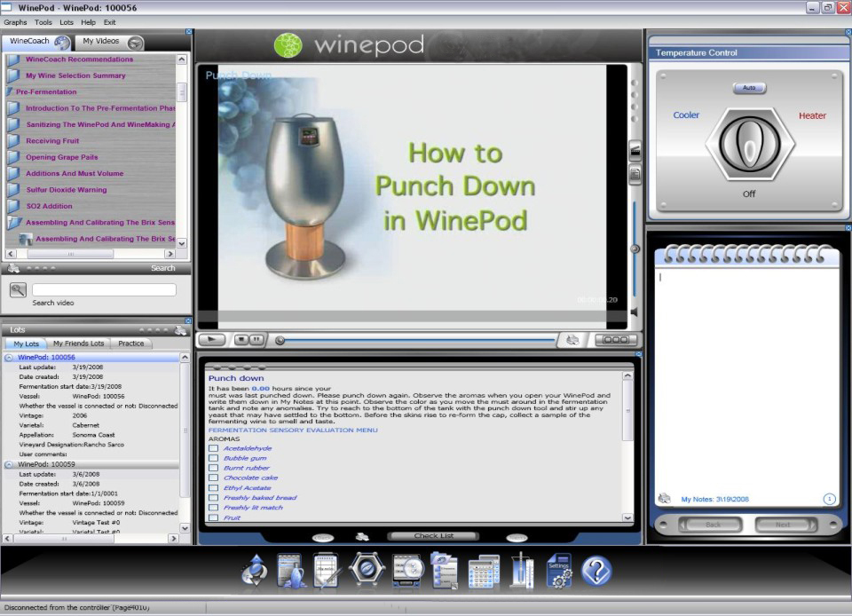Open the upload/sync arrows icon in bottom dock

click(255, 572)
